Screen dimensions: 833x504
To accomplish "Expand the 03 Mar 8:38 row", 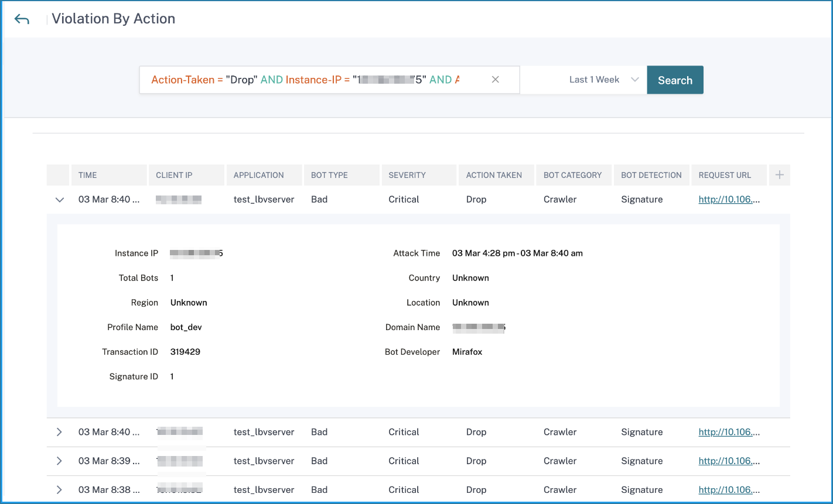I will point(59,489).
